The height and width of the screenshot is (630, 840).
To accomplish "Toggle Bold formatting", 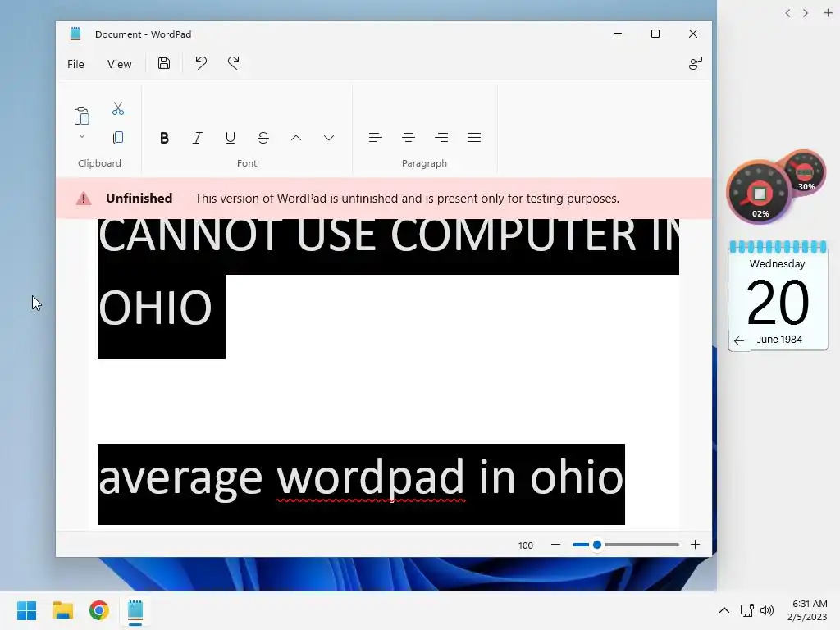I will coord(164,138).
